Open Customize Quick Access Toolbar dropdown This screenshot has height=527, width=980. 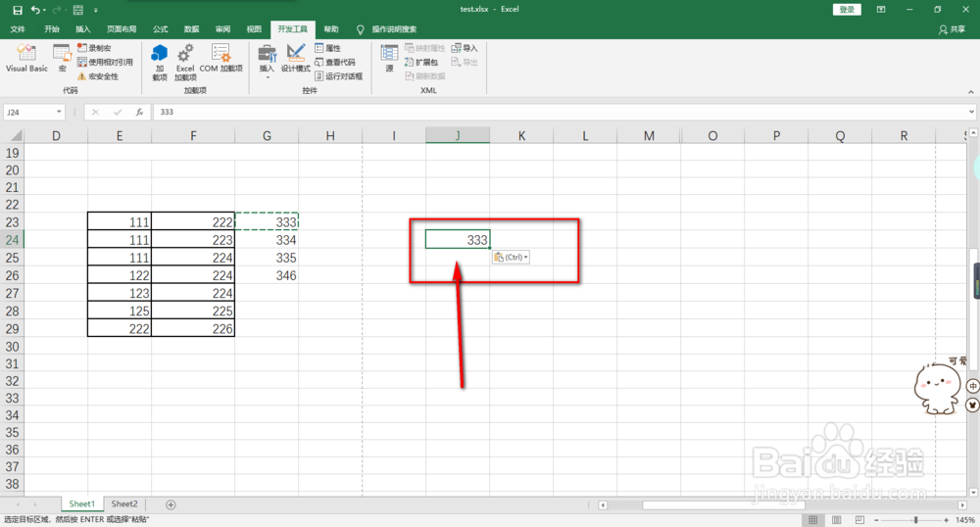96,10
